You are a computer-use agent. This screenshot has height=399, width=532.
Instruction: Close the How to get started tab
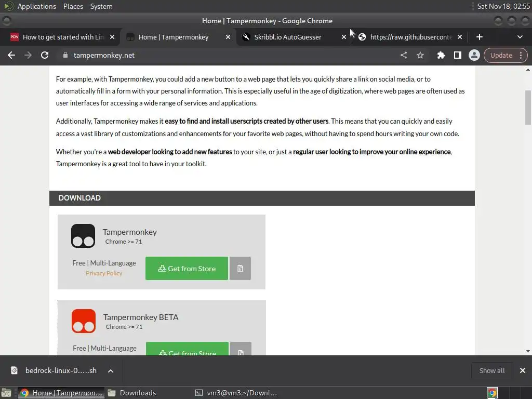(112, 37)
